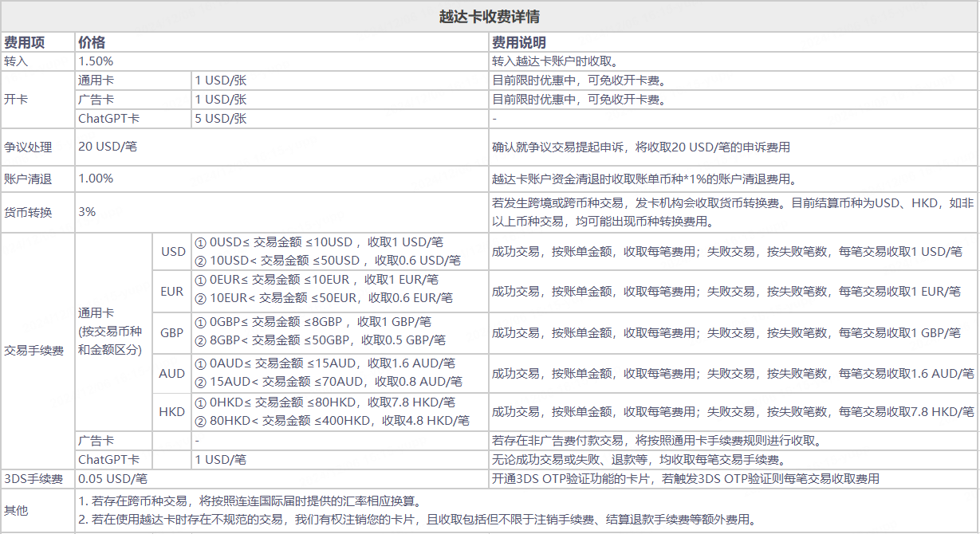Click the 1.00% price cell

pyautogui.click(x=96, y=179)
